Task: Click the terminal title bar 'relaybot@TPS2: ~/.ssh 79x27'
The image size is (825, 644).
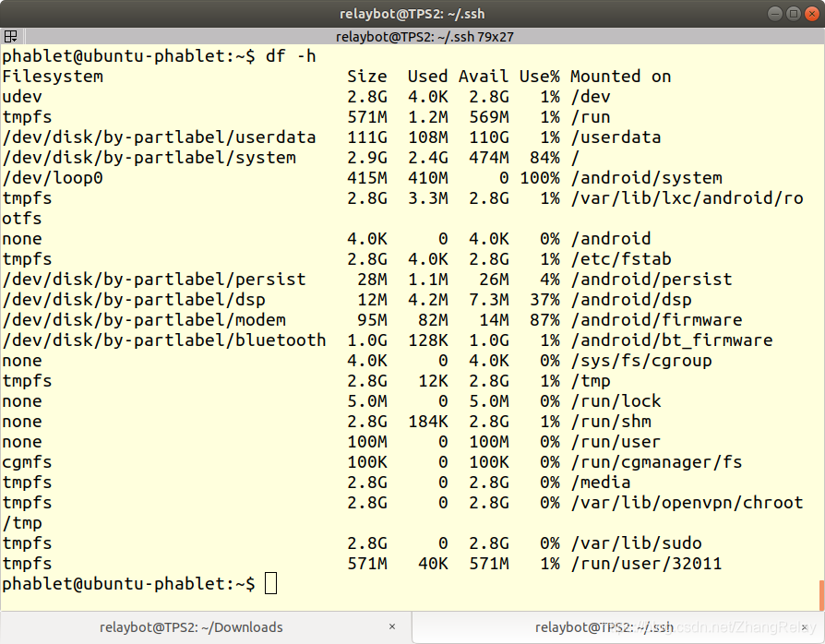Action: click(x=424, y=37)
